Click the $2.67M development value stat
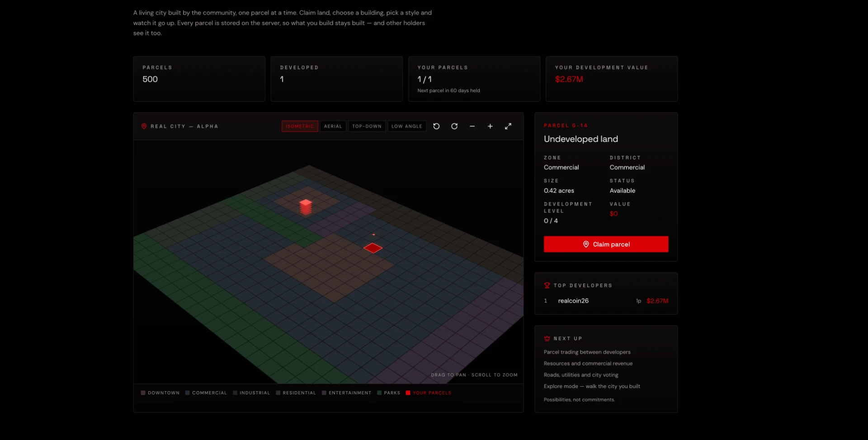This screenshot has height=440, width=868. (x=569, y=80)
